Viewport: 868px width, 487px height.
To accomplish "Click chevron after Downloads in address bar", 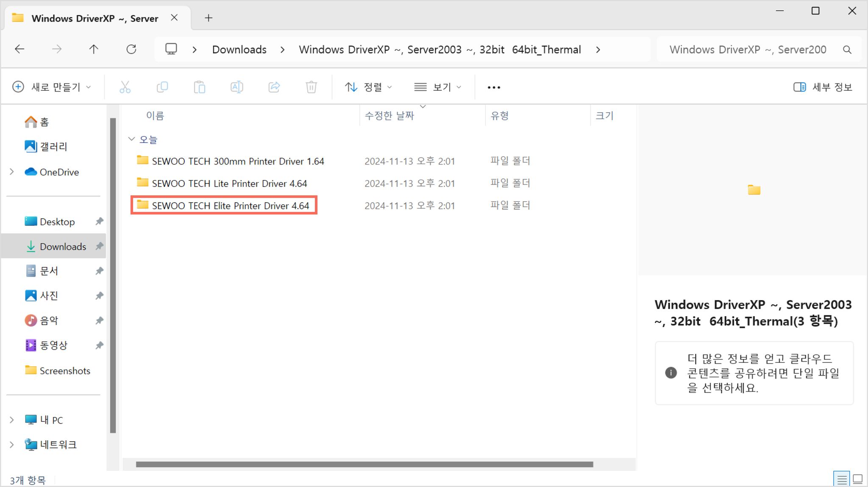I will pyautogui.click(x=283, y=50).
